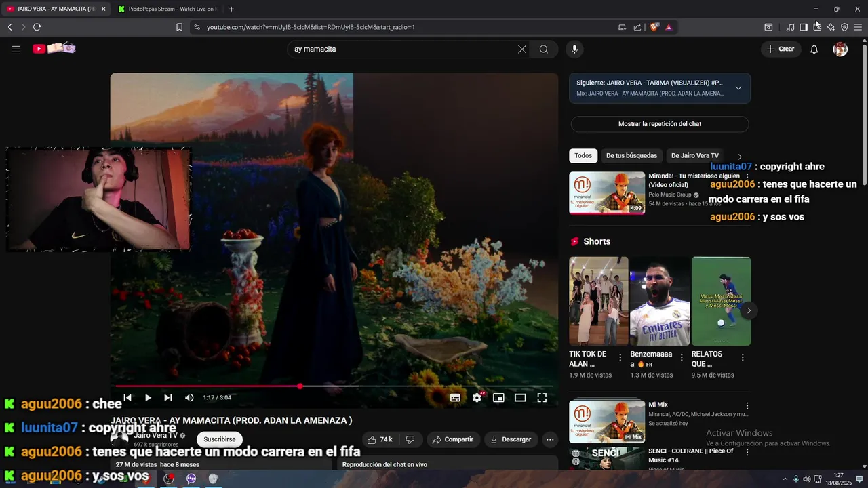Open Brave Rewards triangle icon
Screen dimensions: 868x488
tap(669, 27)
